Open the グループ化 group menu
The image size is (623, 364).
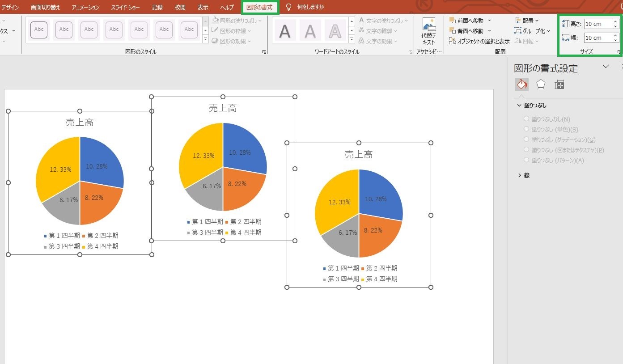tap(533, 31)
